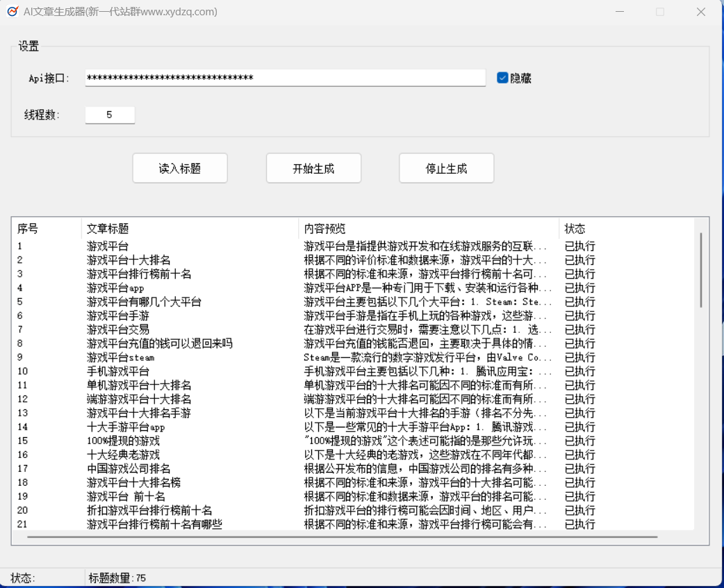Select the 游戏平台app row
The width and height of the screenshot is (724, 588).
pos(115,288)
